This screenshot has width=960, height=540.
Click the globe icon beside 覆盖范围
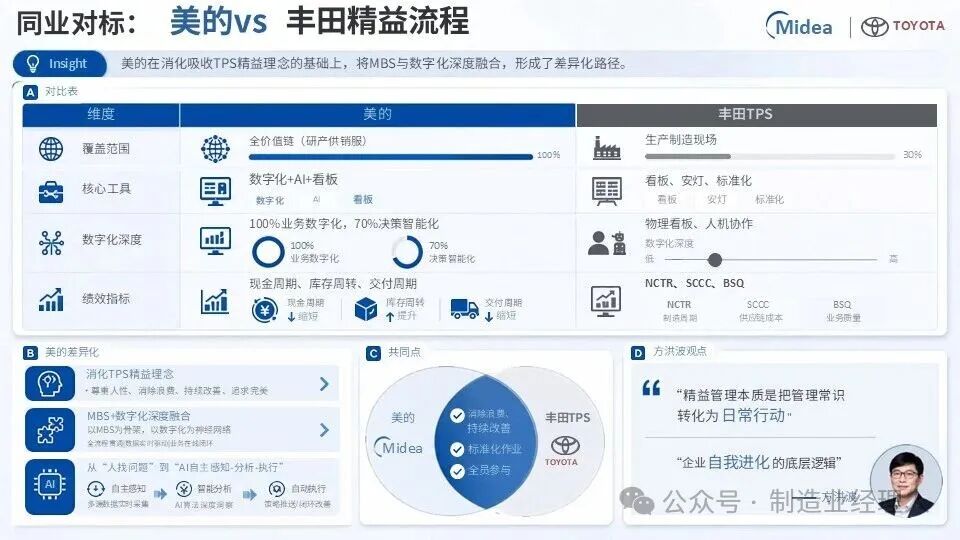coord(51,149)
